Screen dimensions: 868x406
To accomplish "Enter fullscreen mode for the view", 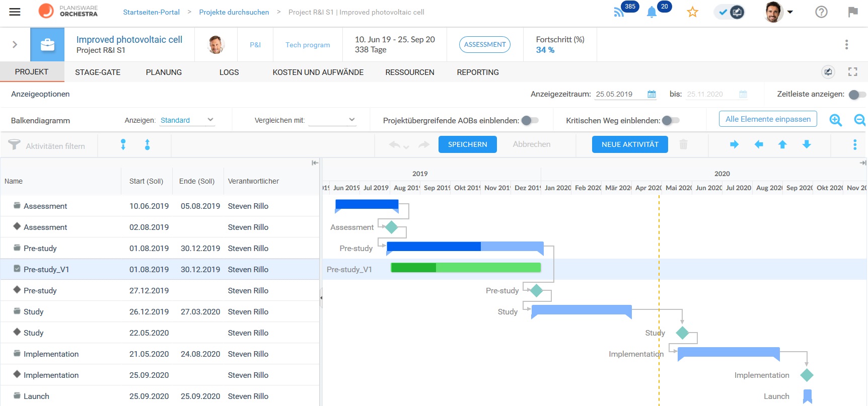I will [x=852, y=72].
